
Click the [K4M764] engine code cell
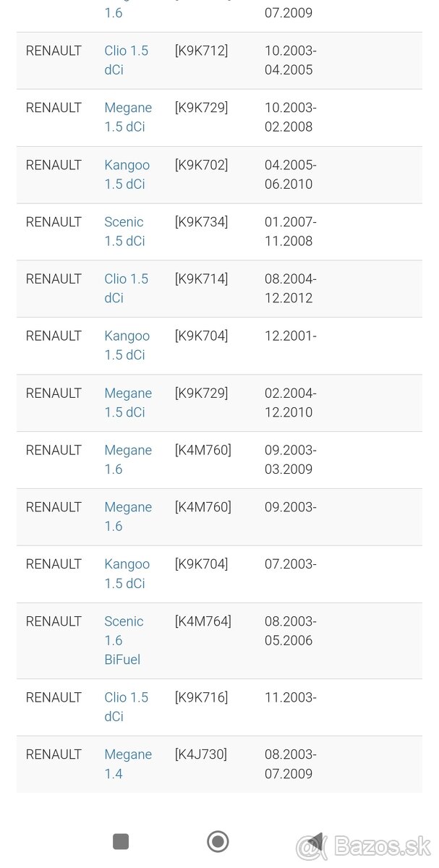(x=203, y=621)
